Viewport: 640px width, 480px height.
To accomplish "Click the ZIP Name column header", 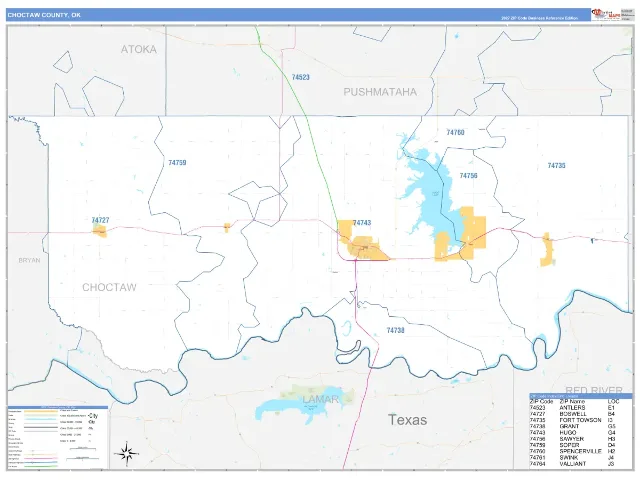I will 572,402.
